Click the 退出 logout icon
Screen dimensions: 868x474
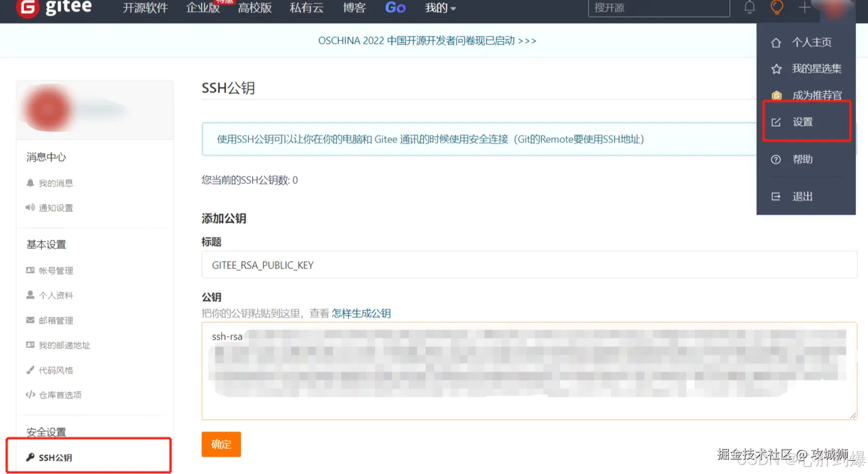[x=776, y=196]
